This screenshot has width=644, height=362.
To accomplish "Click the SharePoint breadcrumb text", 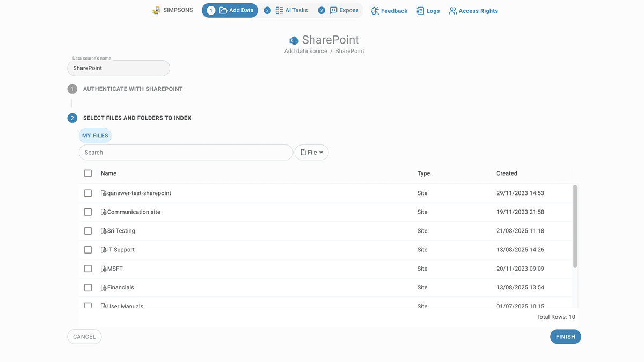I will pos(350,51).
